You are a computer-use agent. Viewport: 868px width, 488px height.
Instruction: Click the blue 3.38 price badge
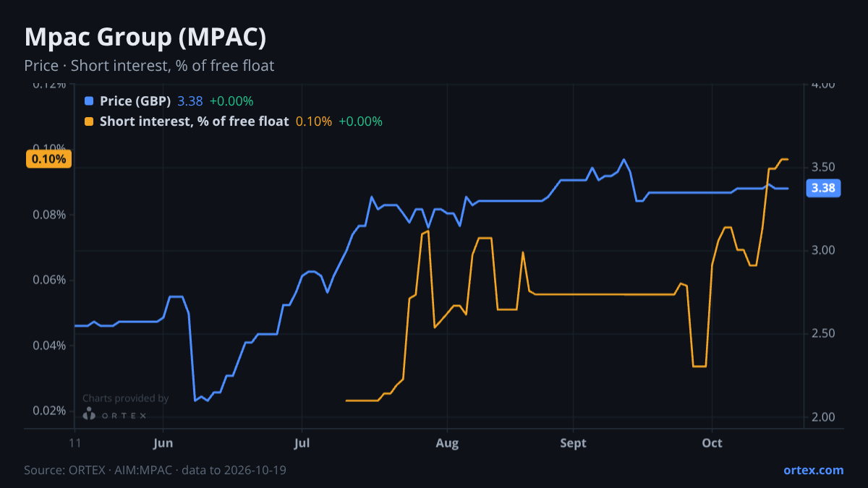click(x=824, y=188)
